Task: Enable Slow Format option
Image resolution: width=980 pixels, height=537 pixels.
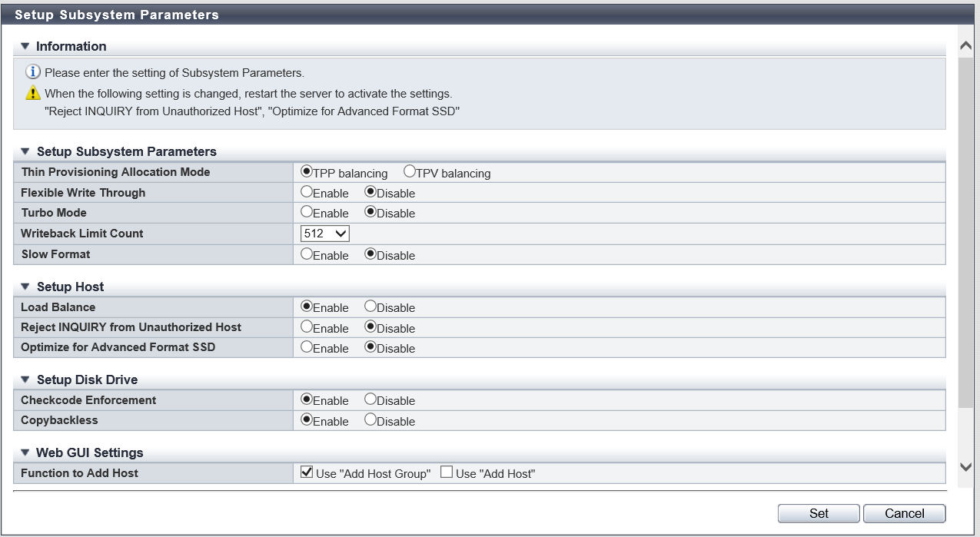Action: click(x=307, y=254)
